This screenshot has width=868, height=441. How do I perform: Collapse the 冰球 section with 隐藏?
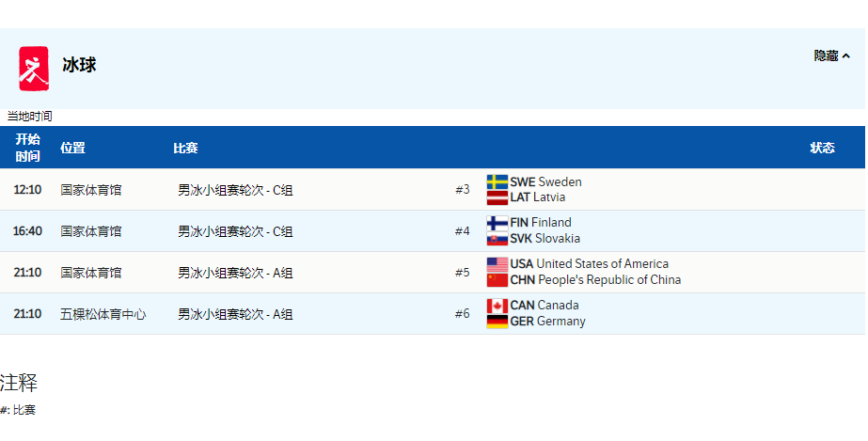click(831, 56)
